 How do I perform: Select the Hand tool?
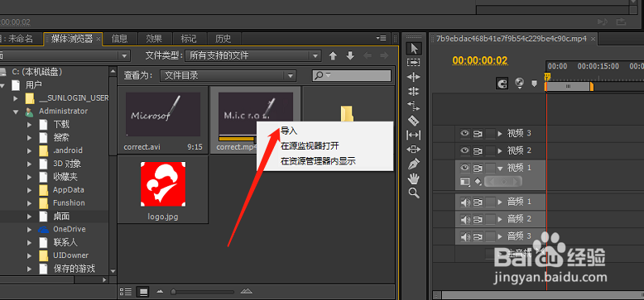point(414,179)
